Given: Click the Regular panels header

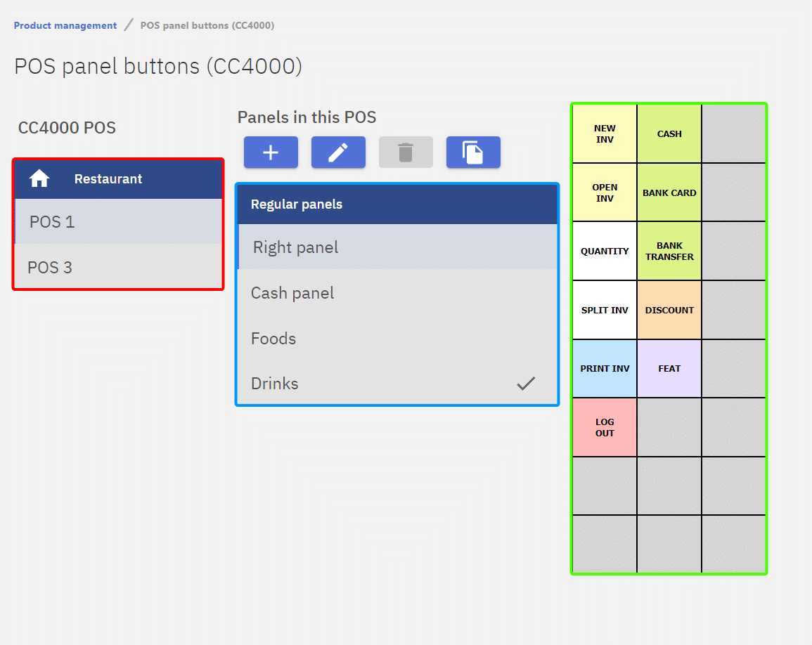Looking at the screenshot, I should (x=297, y=204).
